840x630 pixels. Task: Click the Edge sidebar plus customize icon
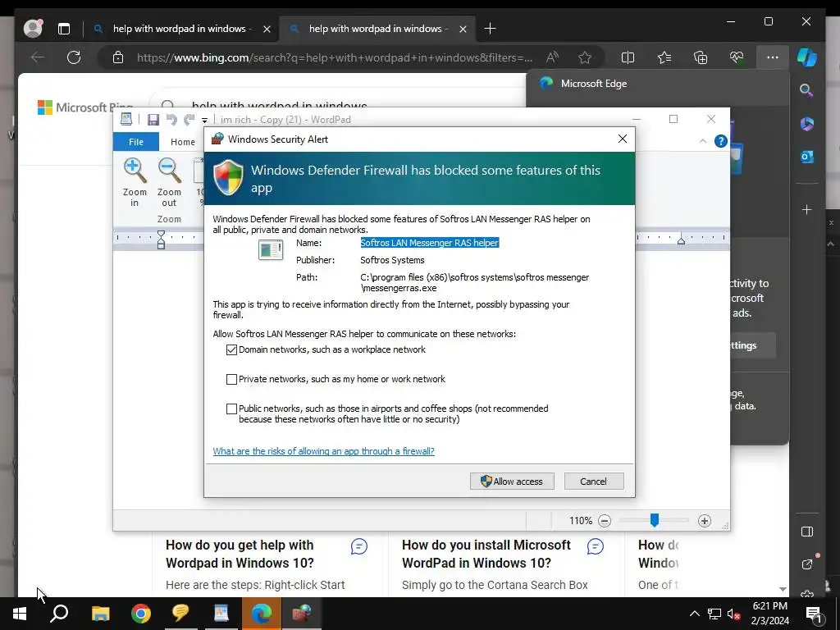[807, 209]
